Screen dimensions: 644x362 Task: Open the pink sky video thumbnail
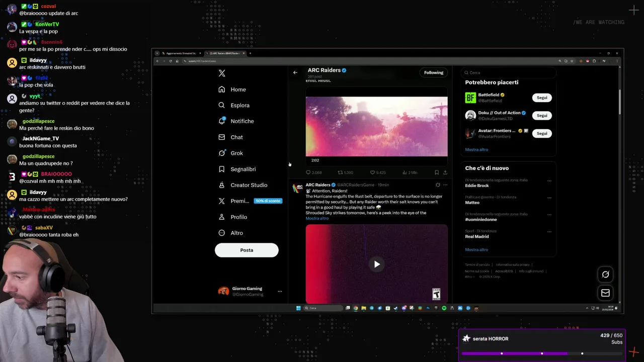point(376,127)
